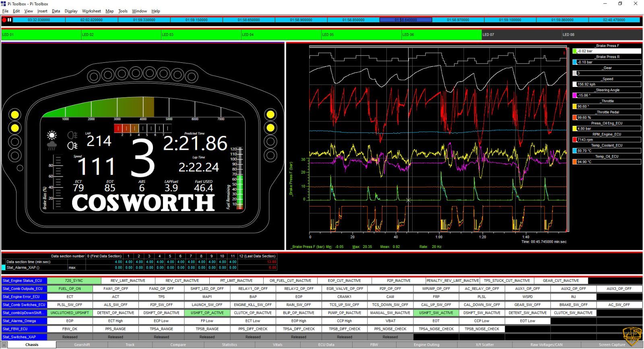Click the _Speed value field

[x=608, y=85]
